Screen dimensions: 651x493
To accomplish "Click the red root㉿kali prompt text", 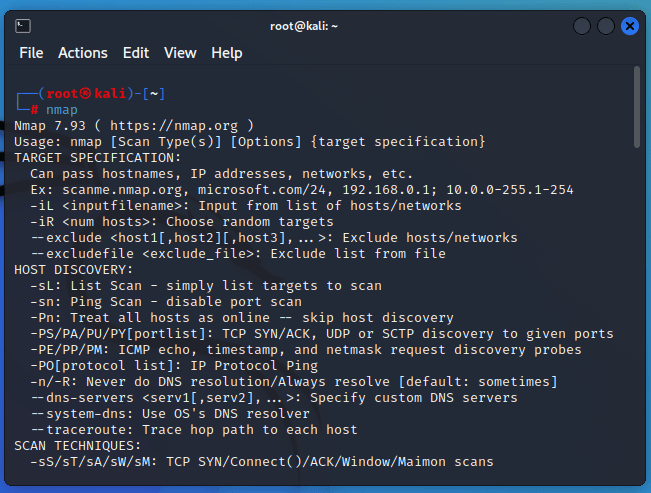I will (86, 93).
